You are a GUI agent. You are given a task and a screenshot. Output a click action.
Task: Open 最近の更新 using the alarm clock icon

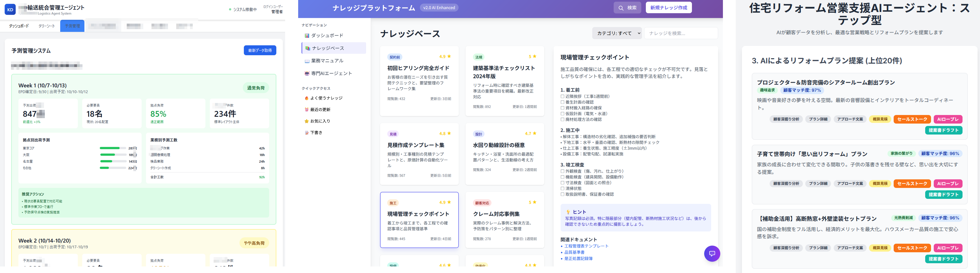pos(307,110)
